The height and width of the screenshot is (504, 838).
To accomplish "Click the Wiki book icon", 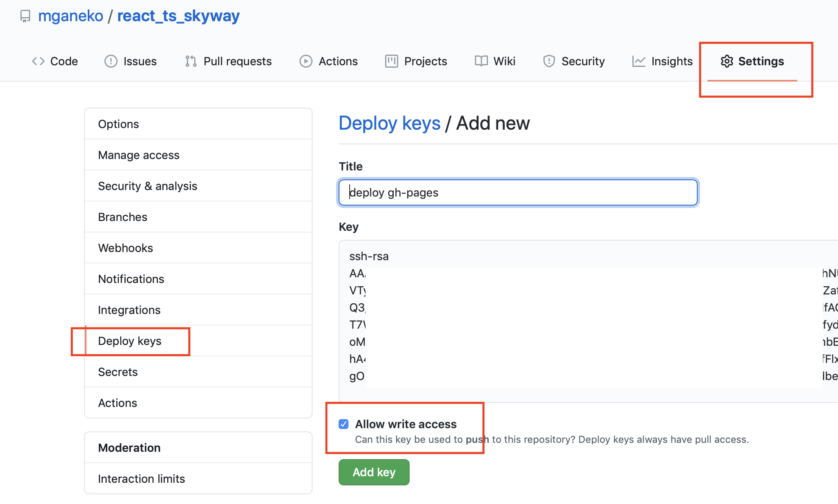I will [481, 61].
